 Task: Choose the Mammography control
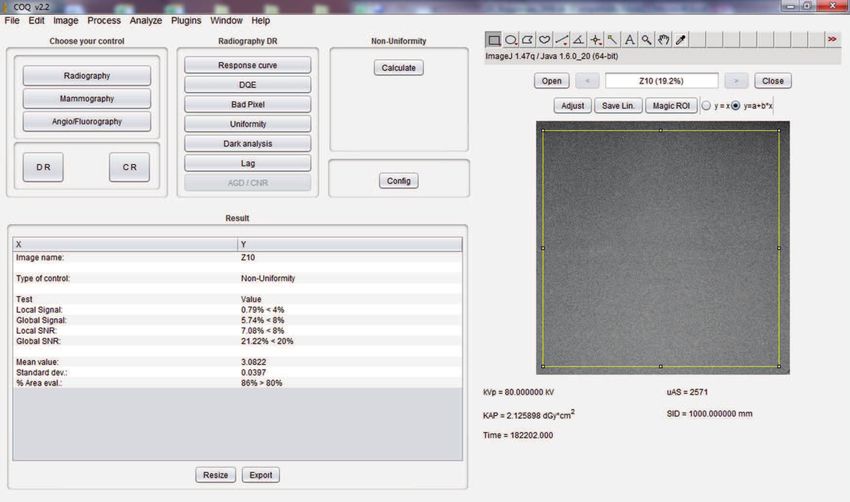click(x=87, y=99)
